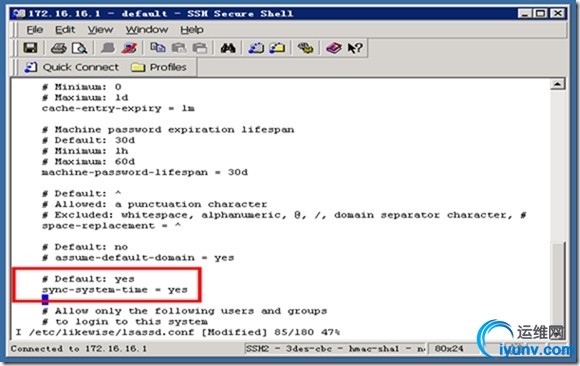Open the File menu
580x366 pixels.
tap(35, 30)
